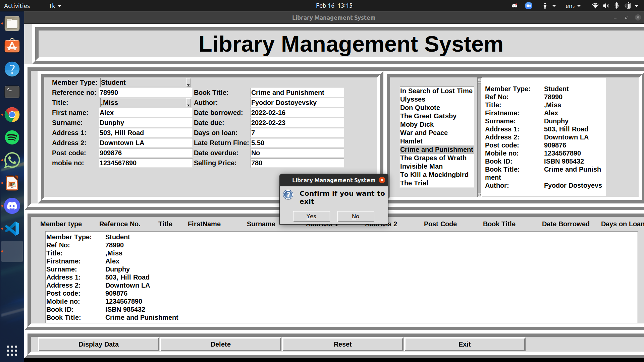Launch Ubuntu Software from dock
The height and width of the screenshot is (362, 644).
pyautogui.click(x=12, y=46)
